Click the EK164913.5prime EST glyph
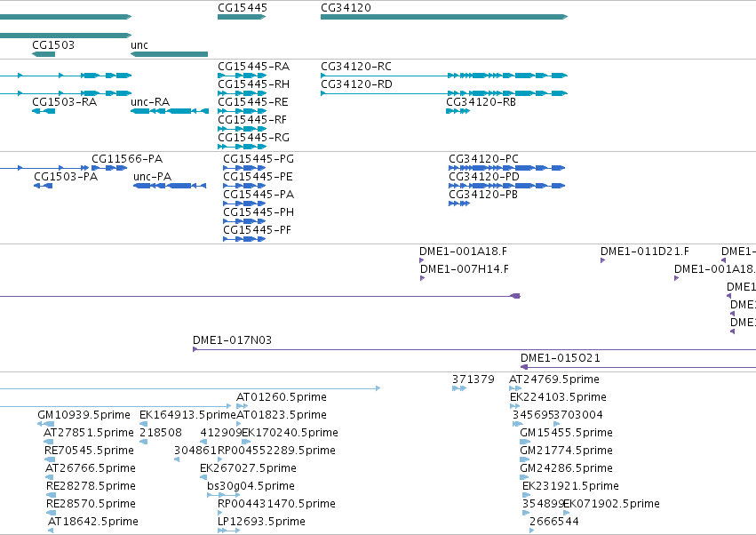The width and height of the screenshot is (756, 535). [144, 424]
